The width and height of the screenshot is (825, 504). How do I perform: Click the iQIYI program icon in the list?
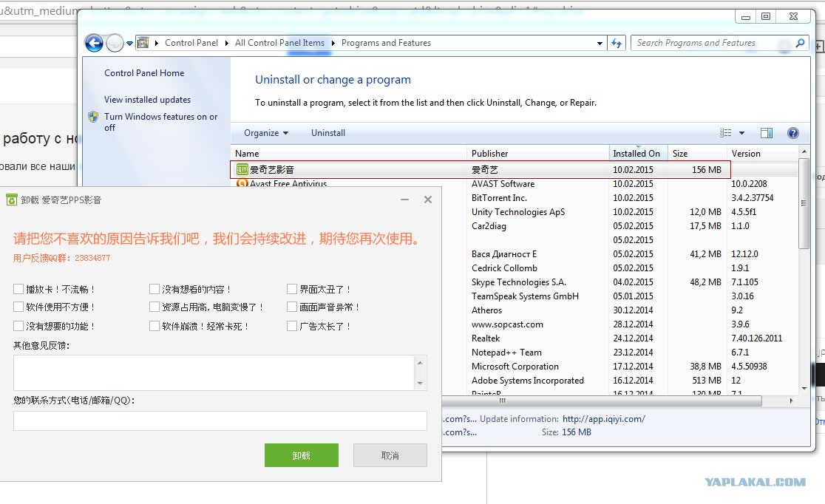point(242,169)
